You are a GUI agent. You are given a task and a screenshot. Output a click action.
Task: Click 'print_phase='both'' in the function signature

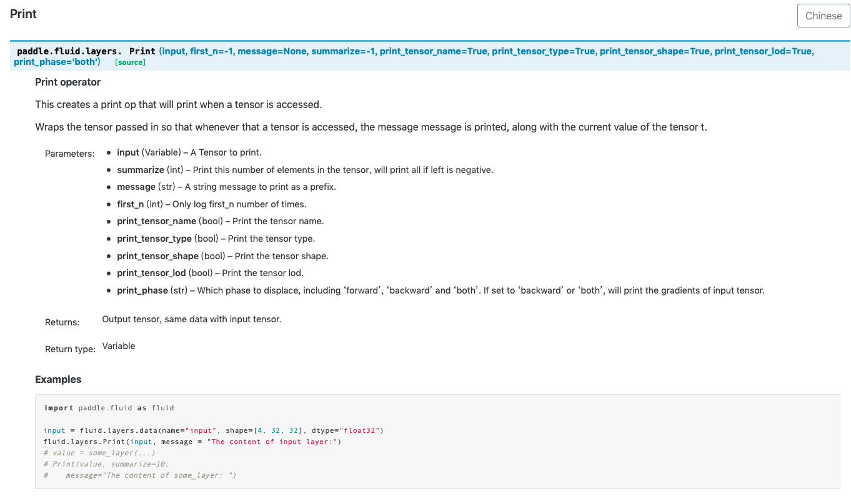pos(57,62)
